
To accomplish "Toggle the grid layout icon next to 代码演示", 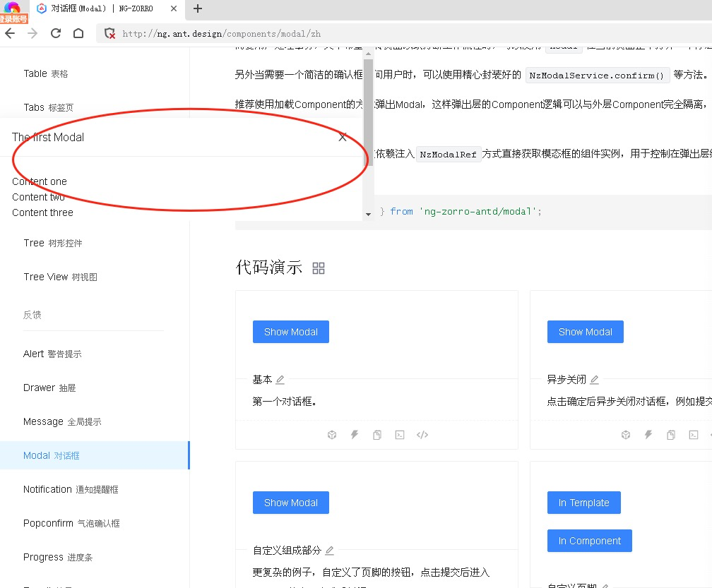I will coord(318,268).
